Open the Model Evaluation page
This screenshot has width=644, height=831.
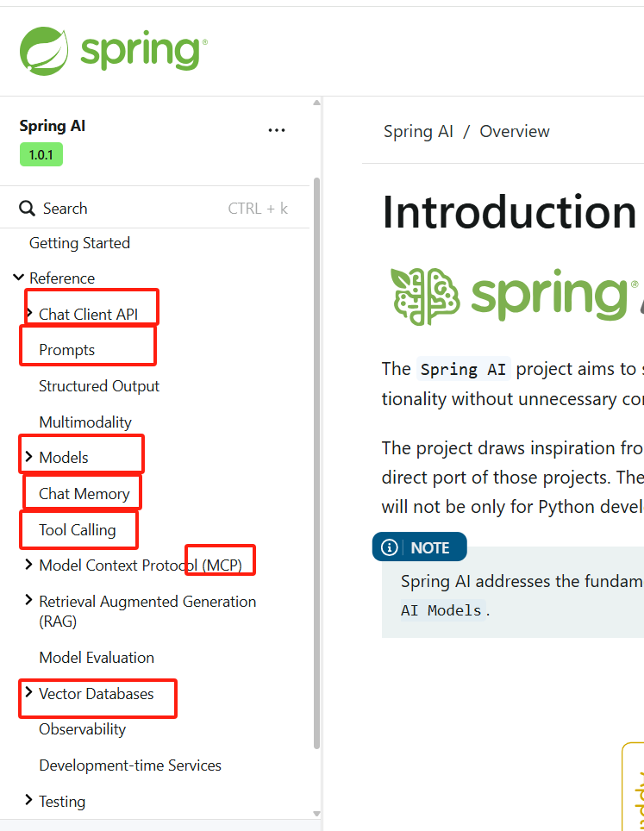point(97,658)
